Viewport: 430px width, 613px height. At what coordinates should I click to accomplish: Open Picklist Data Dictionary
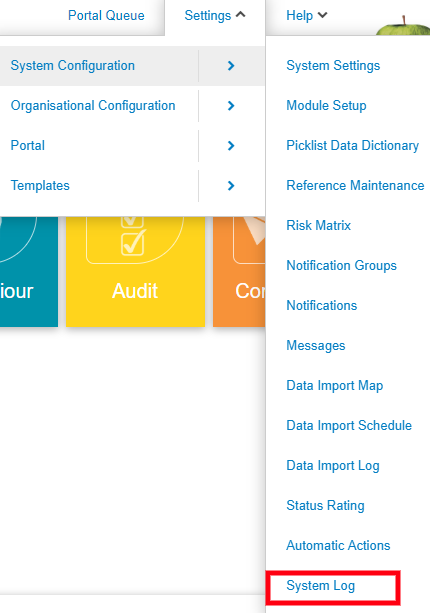click(x=353, y=146)
